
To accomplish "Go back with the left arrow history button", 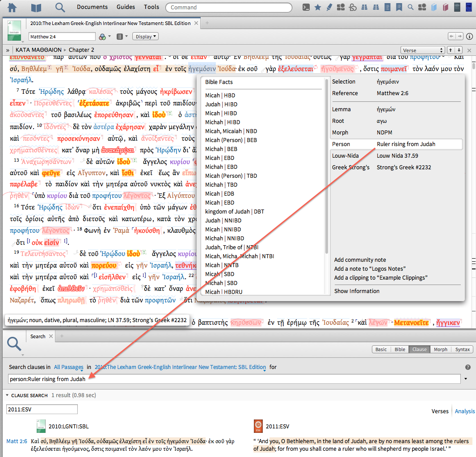I will pos(452,37).
